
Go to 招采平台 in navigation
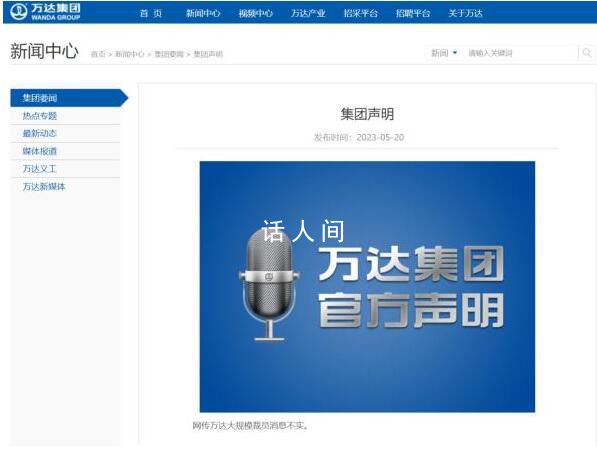coord(361,13)
